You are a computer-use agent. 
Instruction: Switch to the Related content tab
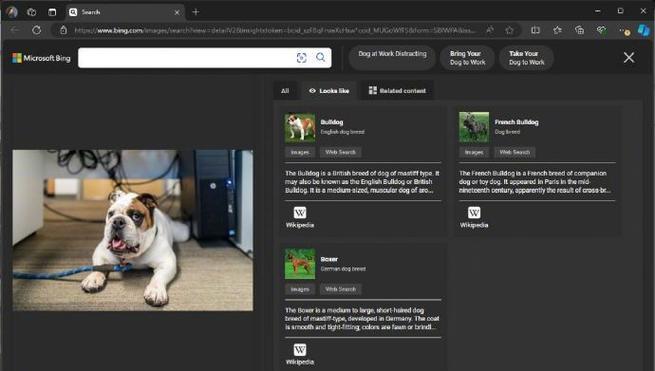click(x=397, y=91)
